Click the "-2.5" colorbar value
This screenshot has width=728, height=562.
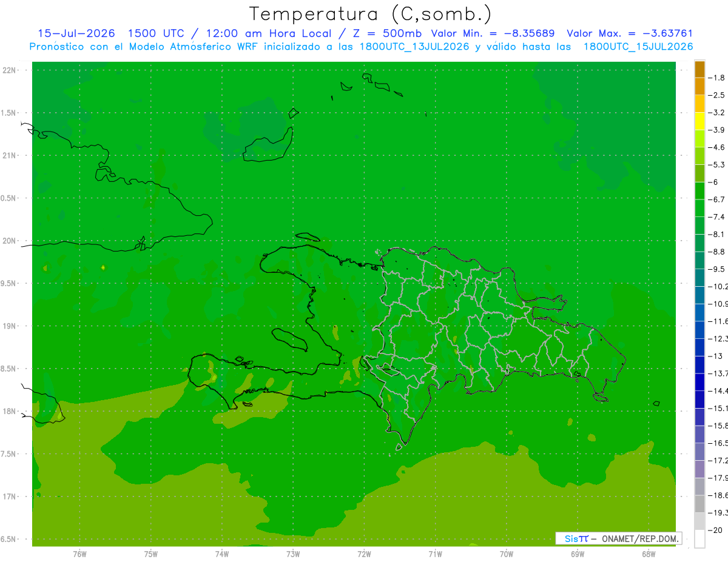click(716, 95)
